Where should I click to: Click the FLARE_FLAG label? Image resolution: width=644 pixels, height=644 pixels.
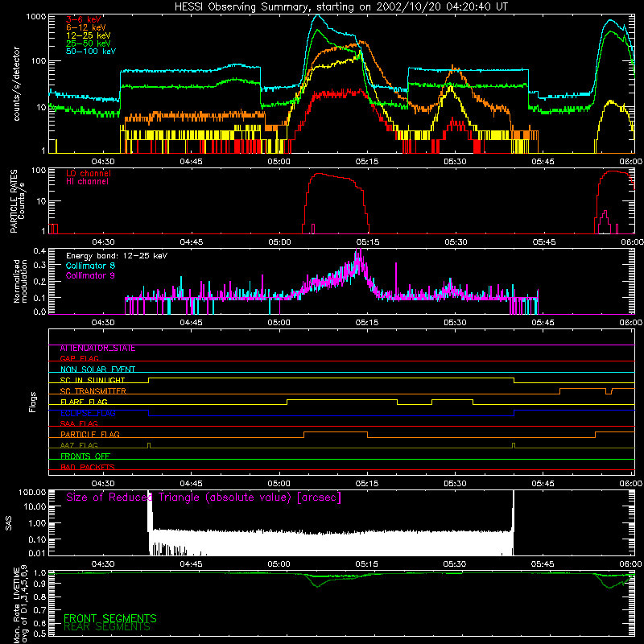(84, 402)
